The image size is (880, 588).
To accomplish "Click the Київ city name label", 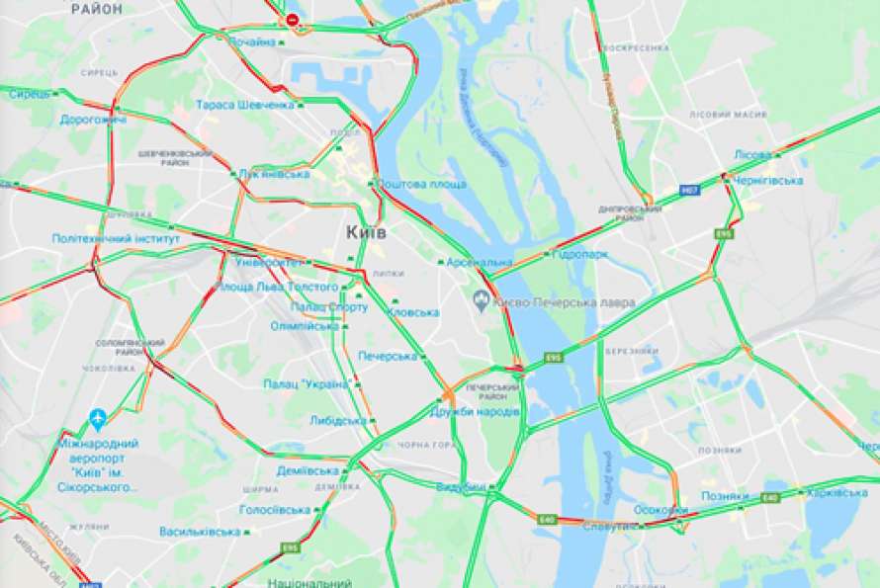I will 366,232.
